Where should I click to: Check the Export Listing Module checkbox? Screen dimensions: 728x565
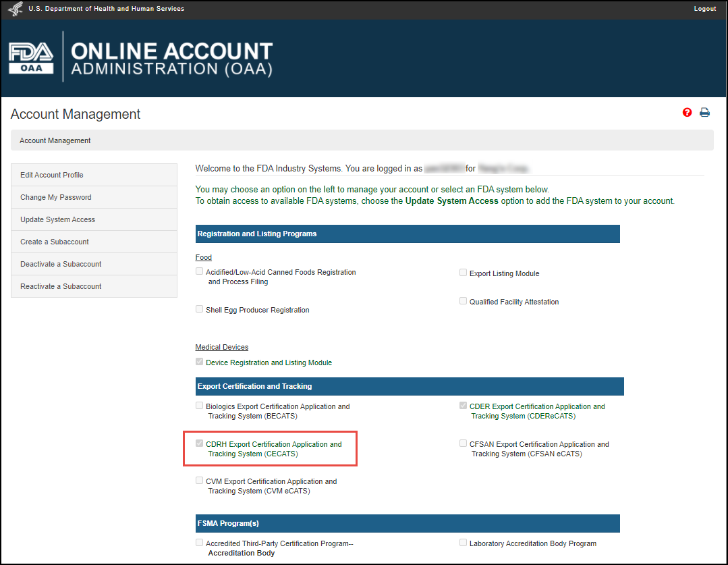coord(463,272)
